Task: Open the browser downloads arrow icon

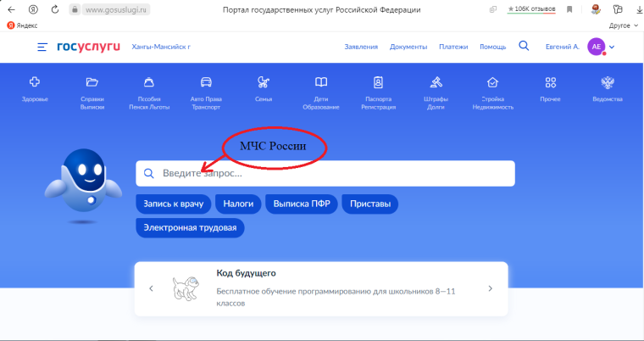Action: (639, 9)
